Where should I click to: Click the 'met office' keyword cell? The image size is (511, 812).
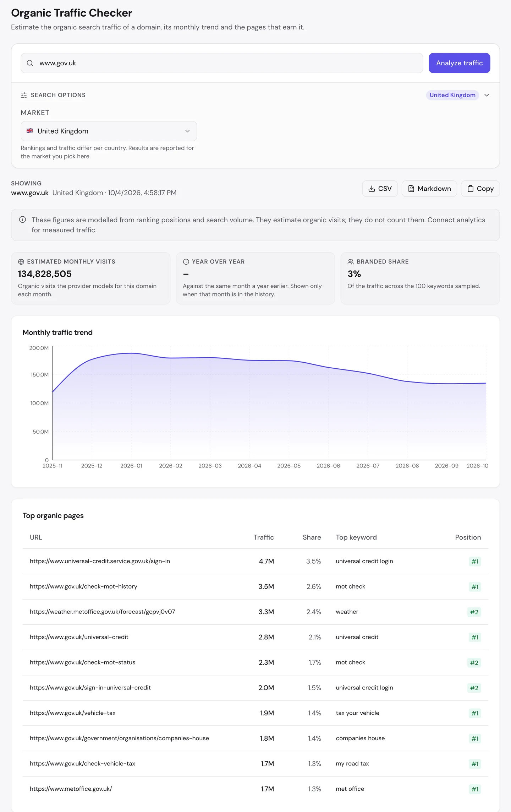click(x=350, y=789)
